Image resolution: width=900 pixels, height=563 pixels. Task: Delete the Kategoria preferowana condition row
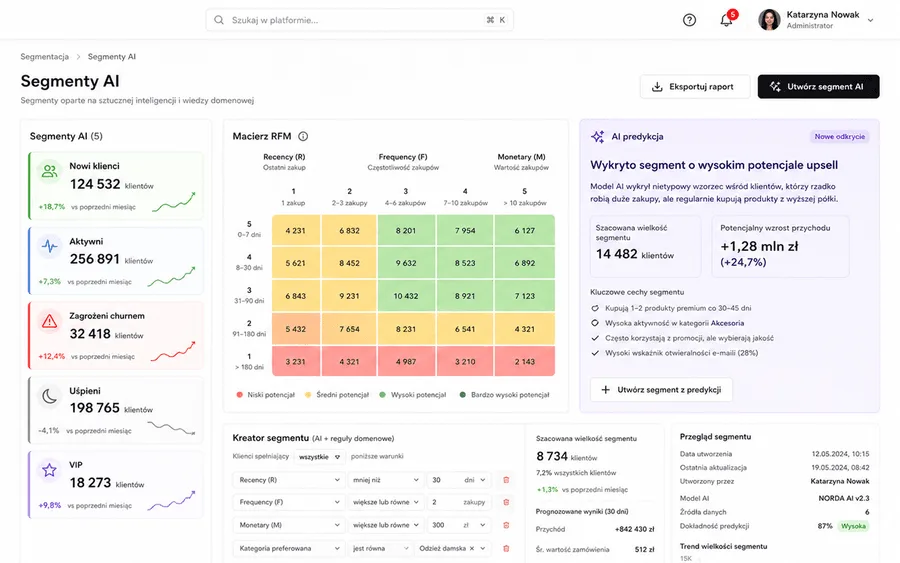506,548
